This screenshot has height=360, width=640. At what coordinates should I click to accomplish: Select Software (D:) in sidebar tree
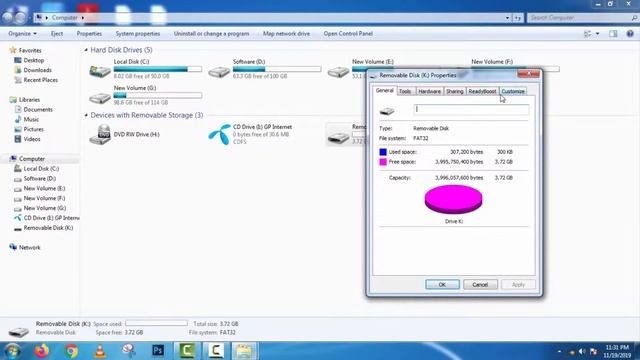[x=35, y=178]
